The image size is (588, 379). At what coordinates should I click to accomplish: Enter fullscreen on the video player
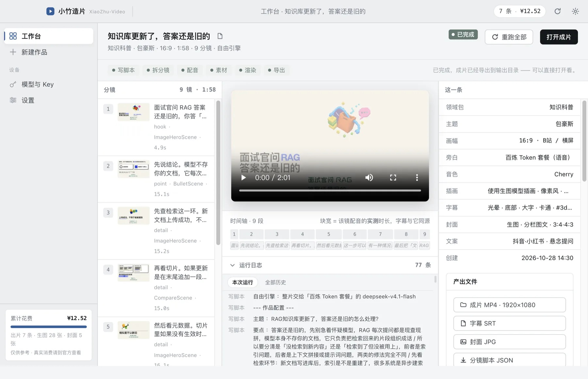(x=393, y=178)
